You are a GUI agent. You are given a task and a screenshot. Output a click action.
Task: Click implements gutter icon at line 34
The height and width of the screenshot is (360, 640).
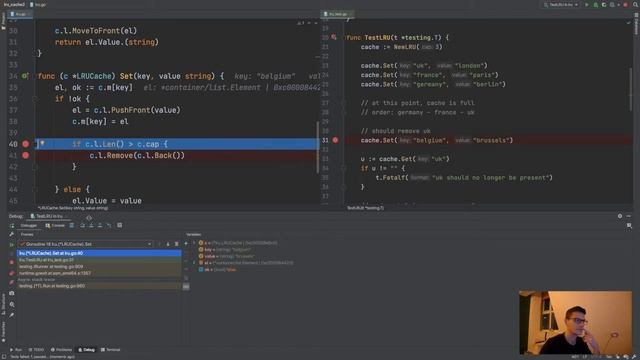[25, 76]
